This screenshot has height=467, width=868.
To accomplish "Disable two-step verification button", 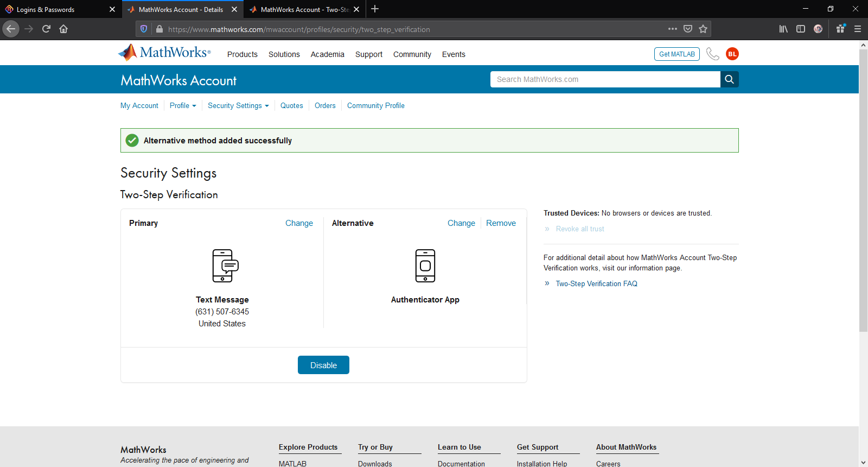I will tap(323, 365).
